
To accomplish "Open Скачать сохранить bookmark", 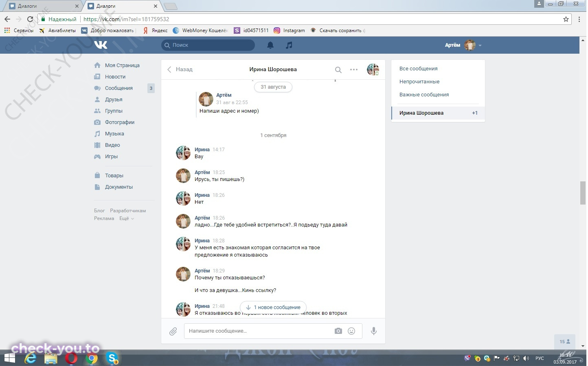I will coord(338,30).
